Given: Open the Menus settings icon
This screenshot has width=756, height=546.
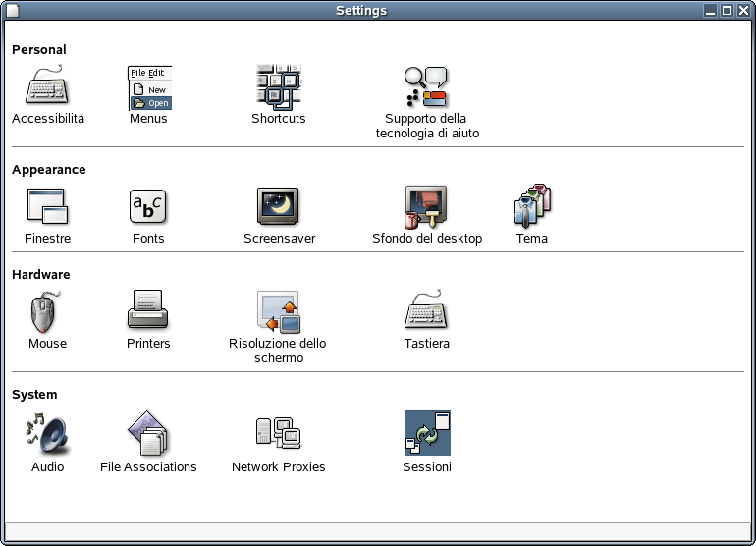Looking at the screenshot, I should (149, 87).
